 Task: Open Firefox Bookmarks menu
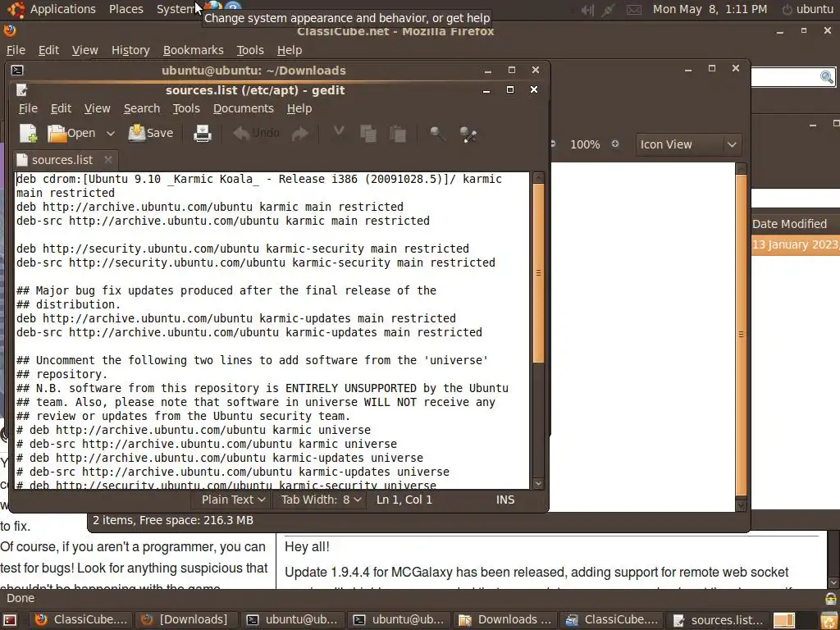(193, 50)
